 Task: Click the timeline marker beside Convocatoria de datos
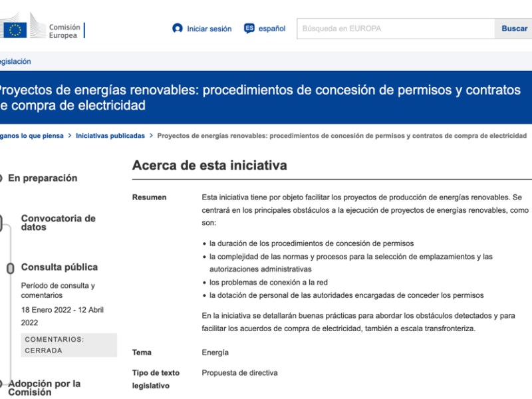[2, 223]
